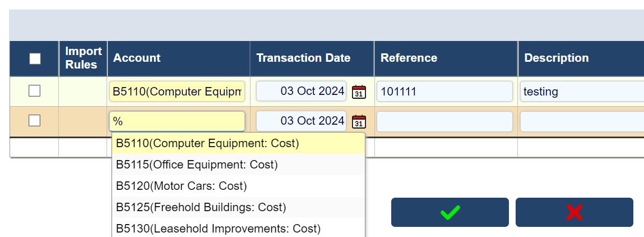Tick the checkbox for the testing row

pos(34,91)
